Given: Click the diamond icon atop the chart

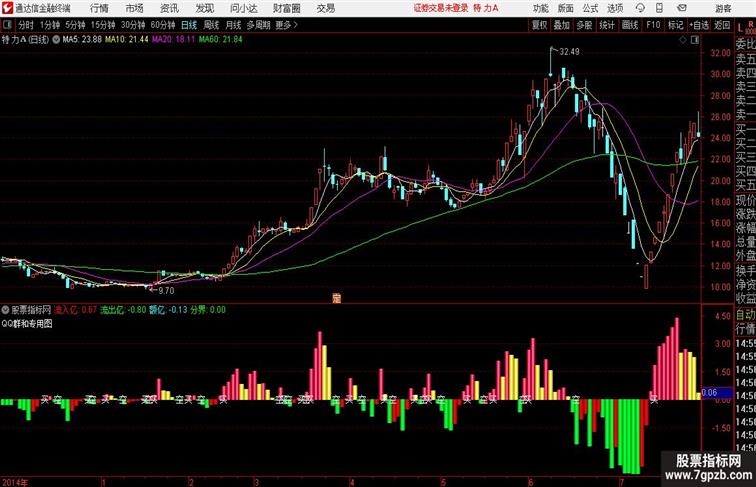Looking at the screenshot, I should [x=683, y=40].
